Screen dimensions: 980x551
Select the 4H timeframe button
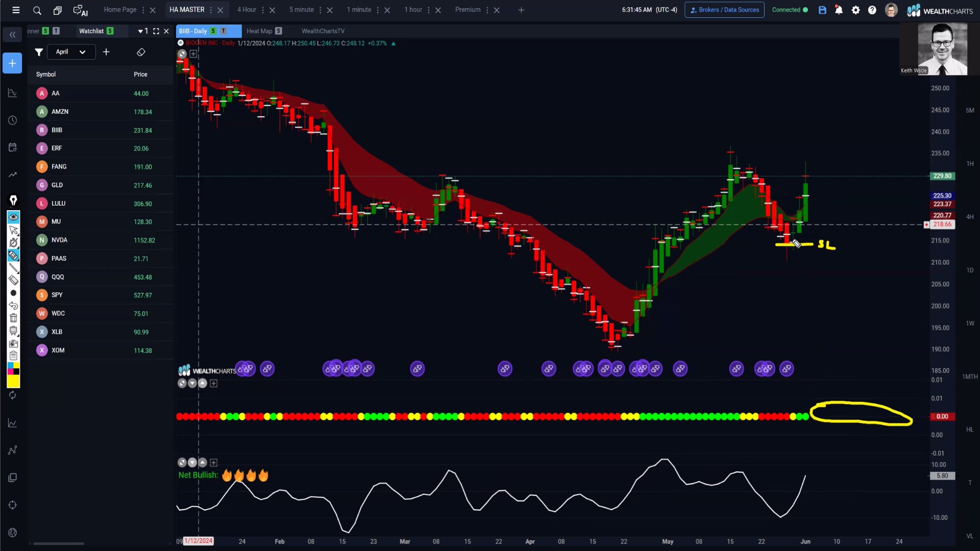[x=970, y=217]
